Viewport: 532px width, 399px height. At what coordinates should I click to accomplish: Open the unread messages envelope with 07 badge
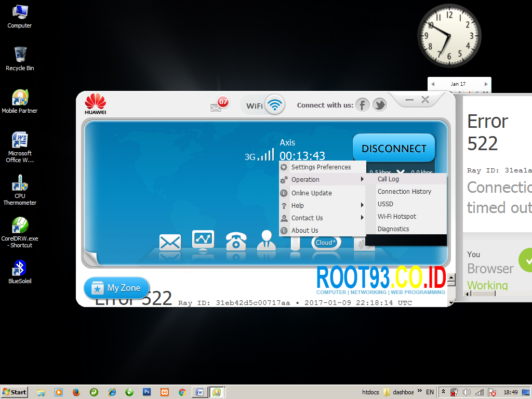pyautogui.click(x=219, y=105)
